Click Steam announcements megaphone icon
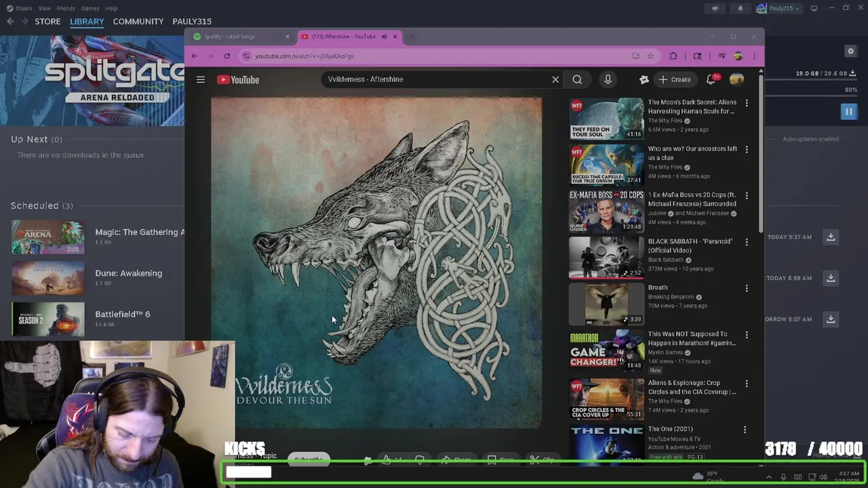The image size is (868, 488). click(715, 8)
